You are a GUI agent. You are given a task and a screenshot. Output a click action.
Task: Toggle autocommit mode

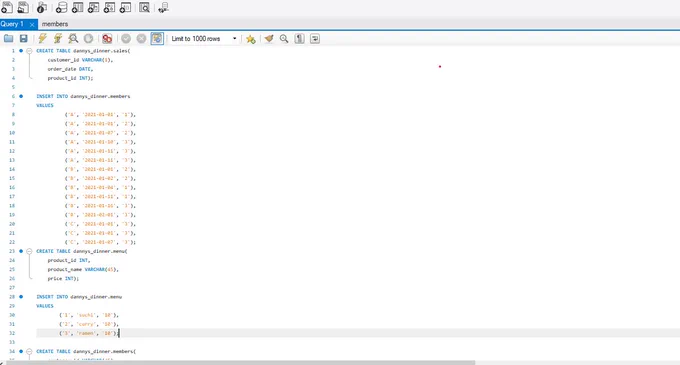tap(157, 39)
